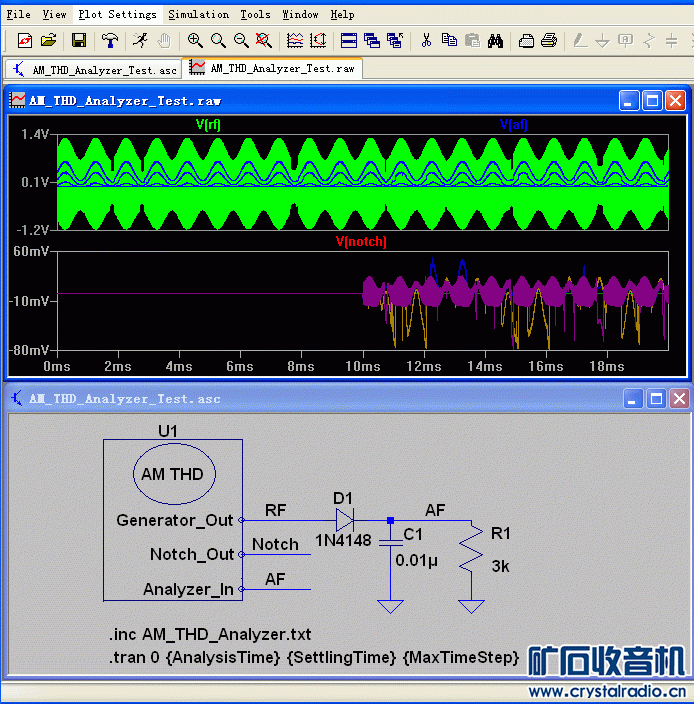Viewport: 694px width, 704px height.
Task: Click the Pick Visible Traces icon
Action: coord(318,41)
